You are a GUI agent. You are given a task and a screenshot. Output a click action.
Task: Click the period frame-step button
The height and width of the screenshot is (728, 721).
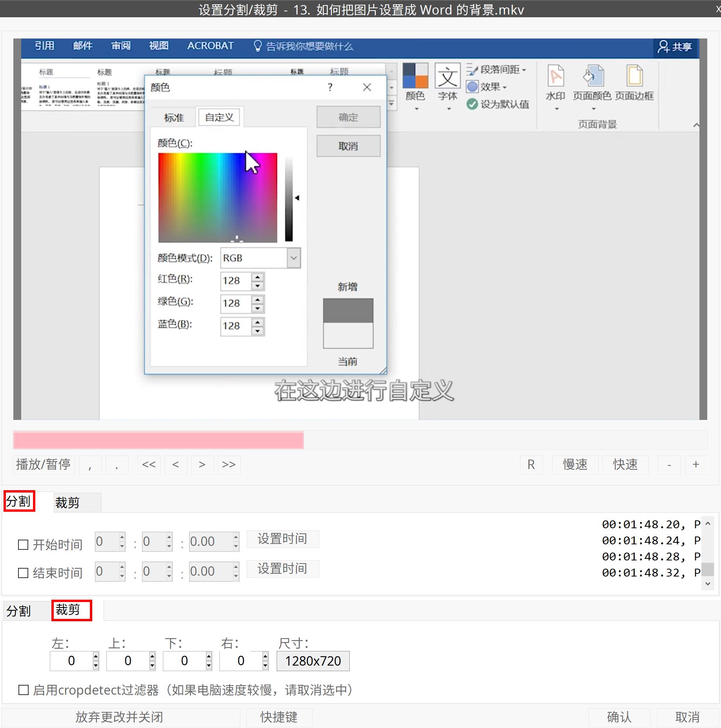coord(117,465)
